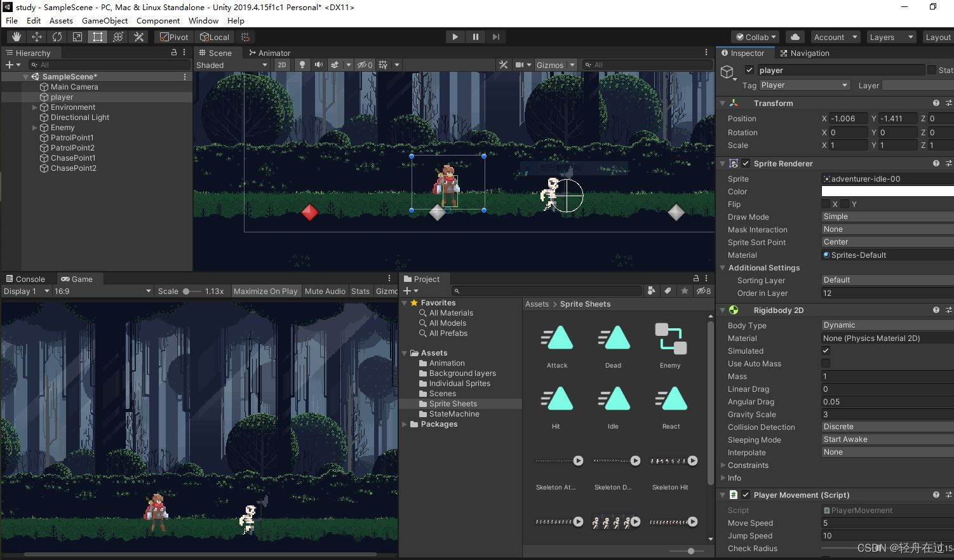954x560 pixels.
Task: Switch to the Navigation tab
Action: (x=805, y=53)
